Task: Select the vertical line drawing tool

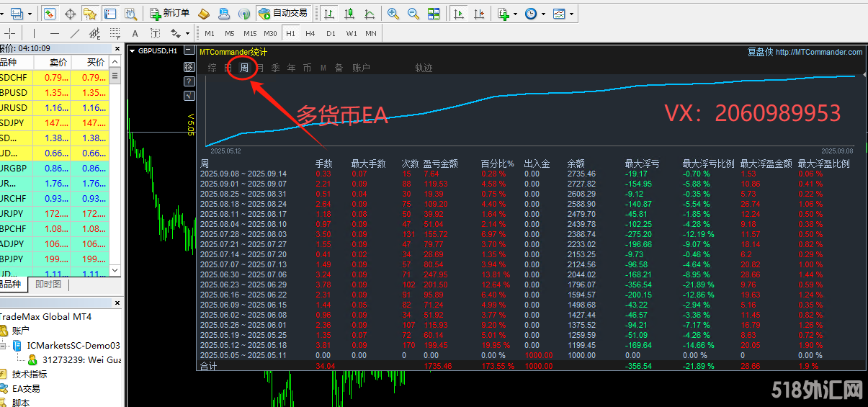Action: click(34, 33)
